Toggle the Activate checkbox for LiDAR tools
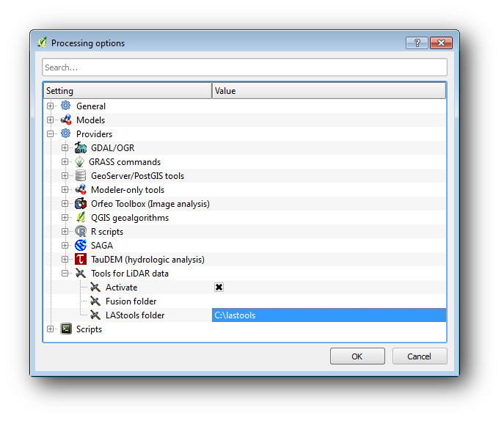 click(219, 288)
